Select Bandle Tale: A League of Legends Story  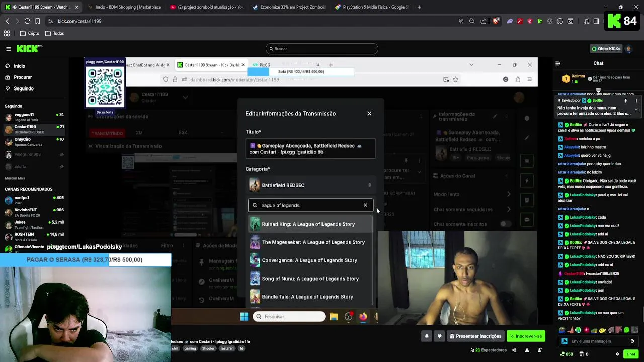tap(310, 297)
